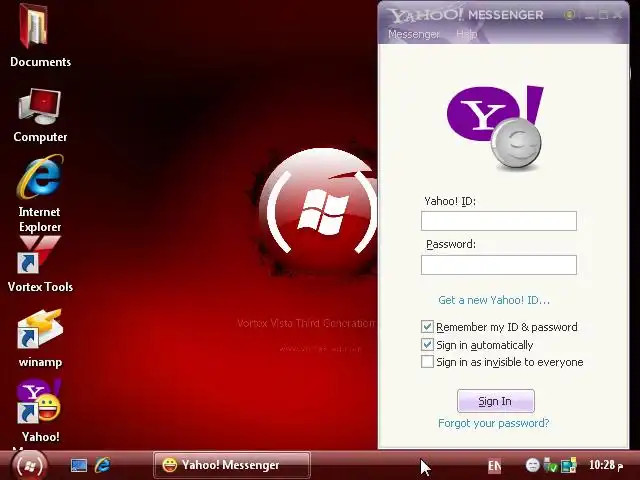
Task: Uncheck Sign in automatically
Action: [427, 344]
